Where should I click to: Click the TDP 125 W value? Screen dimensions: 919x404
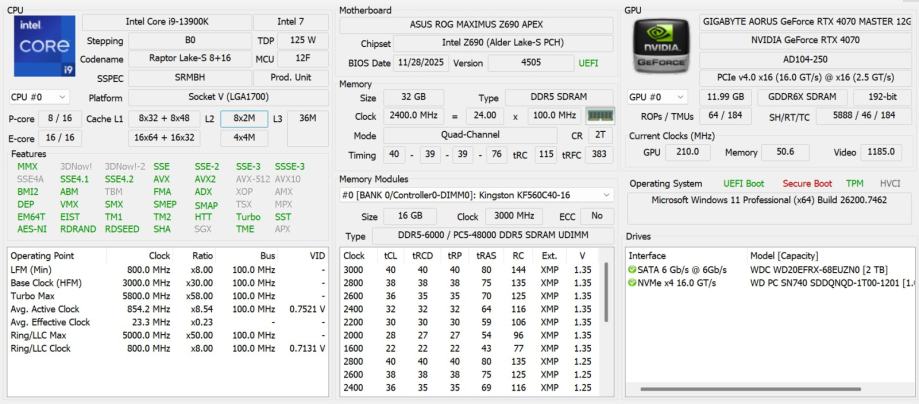pyautogui.click(x=302, y=41)
